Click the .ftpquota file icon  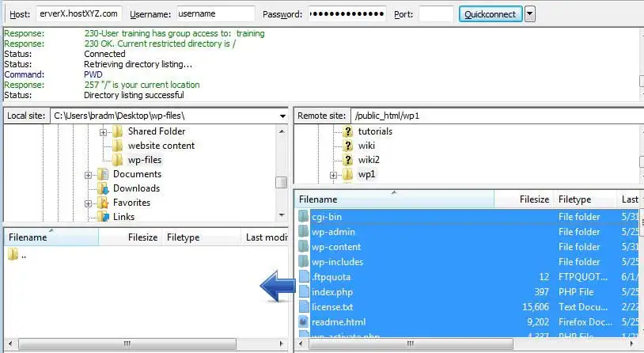coord(304,276)
